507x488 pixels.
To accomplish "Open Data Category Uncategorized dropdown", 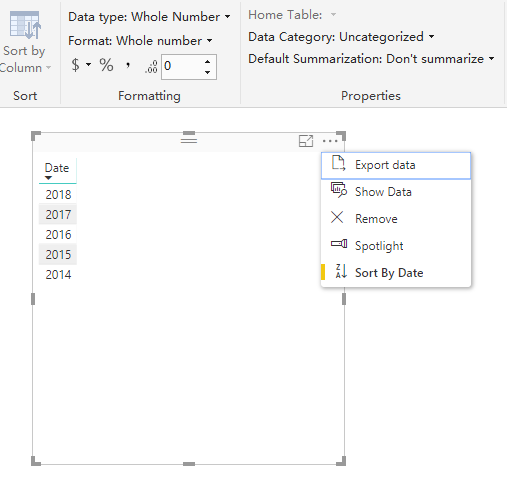I will (x=341, y=37).
